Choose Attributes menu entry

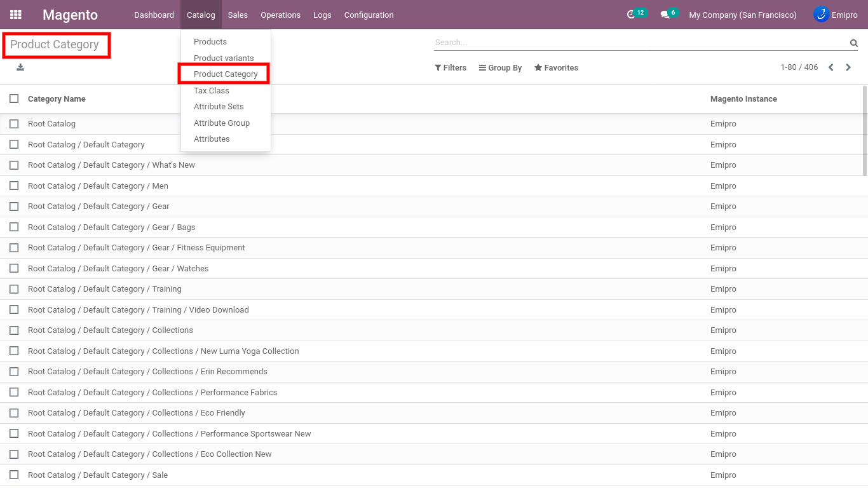[x=212, y=139]
